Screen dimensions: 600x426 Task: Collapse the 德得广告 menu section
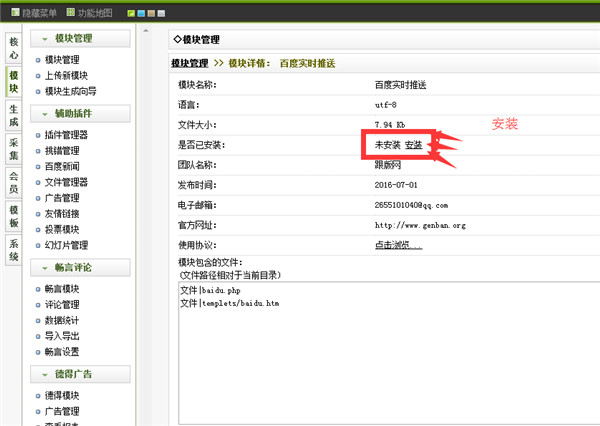[x=80, y=374]
